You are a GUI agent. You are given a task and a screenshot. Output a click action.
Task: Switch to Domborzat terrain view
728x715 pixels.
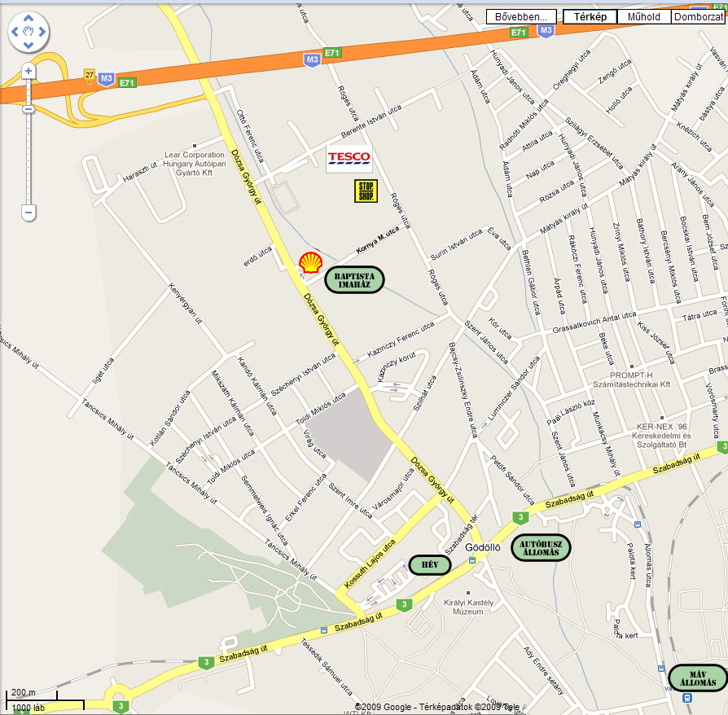tap(699, 17)
